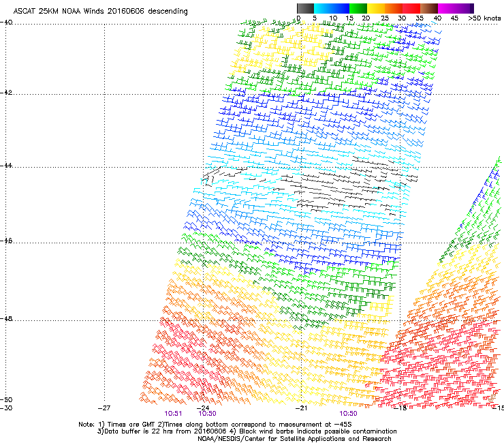The image size is (504, 443).
Task: Click the '-21' longitude axis label
Action: tap(301, 408)
